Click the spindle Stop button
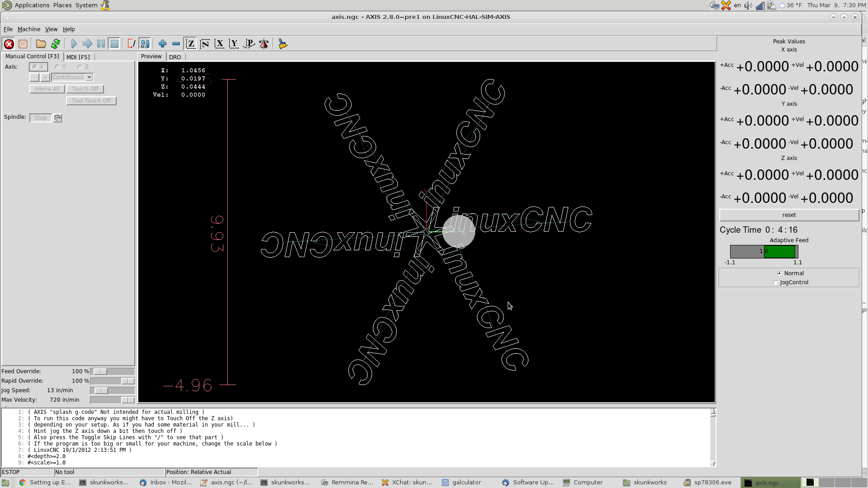 [41, 118]
